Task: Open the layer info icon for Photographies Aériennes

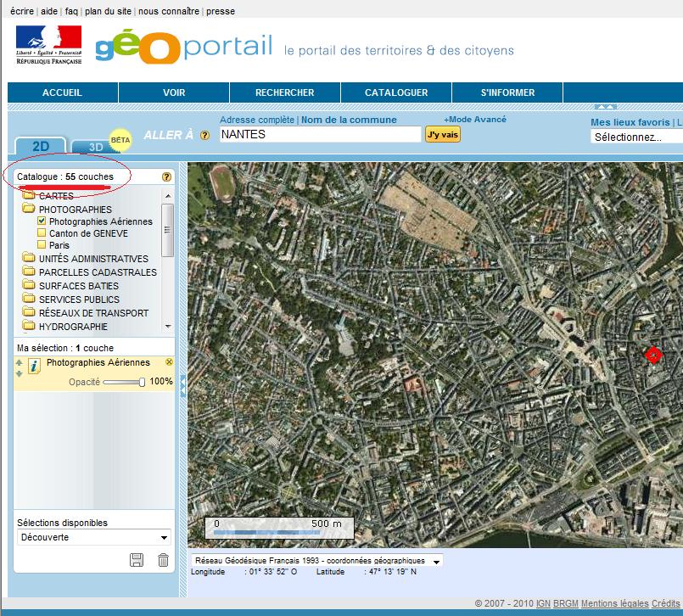Action: coord(34,367)
